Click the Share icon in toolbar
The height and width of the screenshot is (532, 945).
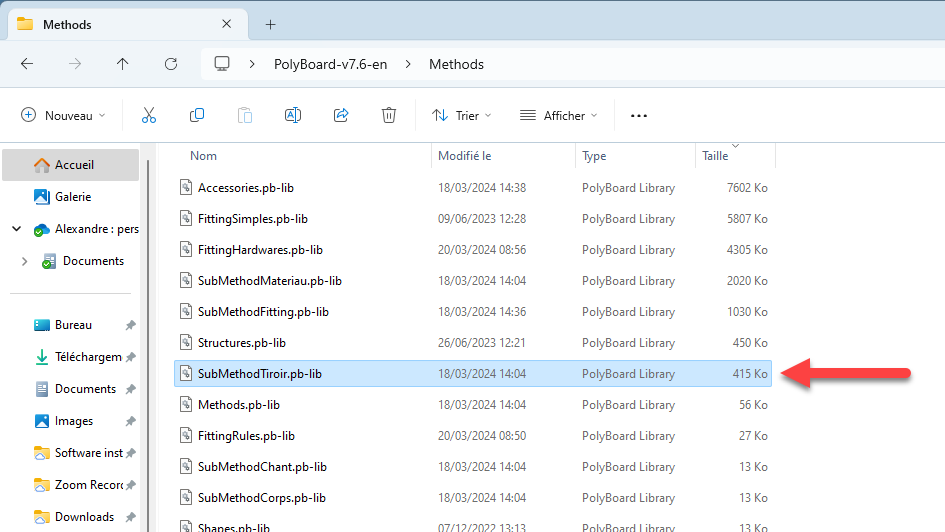(x=341, y=115)
